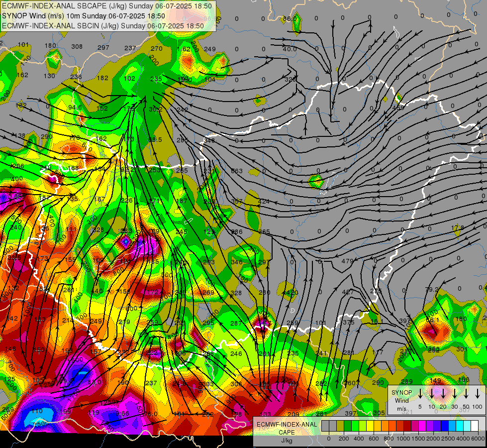Click the map value 357
Image resolution: width=487 pixels, height=448 pixels.
(x=237, y=202)
